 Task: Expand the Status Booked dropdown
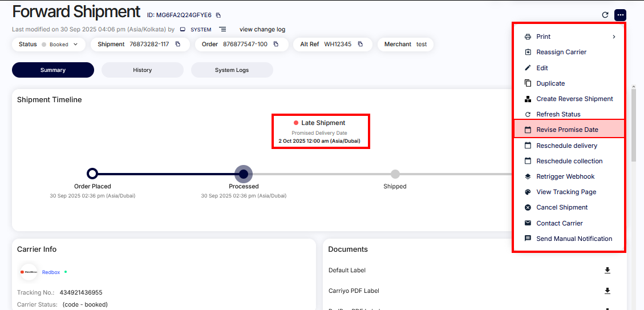coord(75,45)
